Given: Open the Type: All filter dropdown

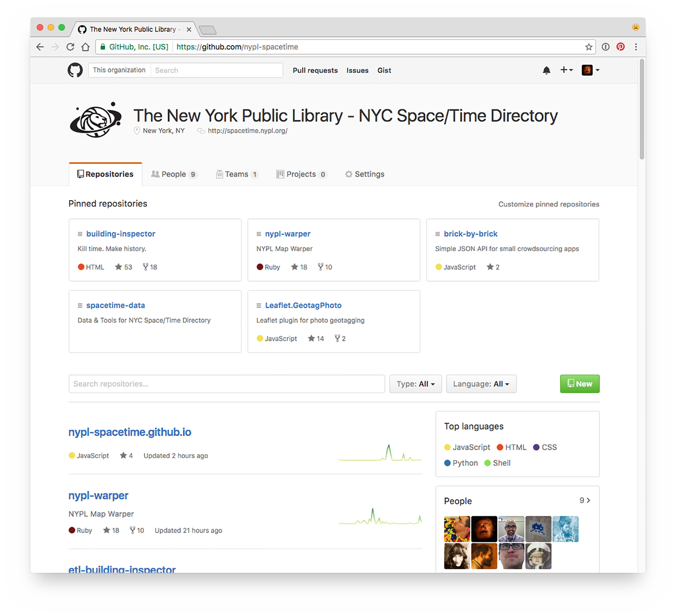Looking at the screenshot, I should click(415, 384).
